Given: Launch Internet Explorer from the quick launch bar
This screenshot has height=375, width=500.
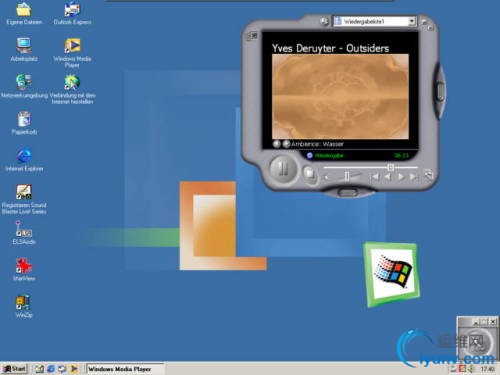Looking at the screenshot, I should (x=51, y=369).
